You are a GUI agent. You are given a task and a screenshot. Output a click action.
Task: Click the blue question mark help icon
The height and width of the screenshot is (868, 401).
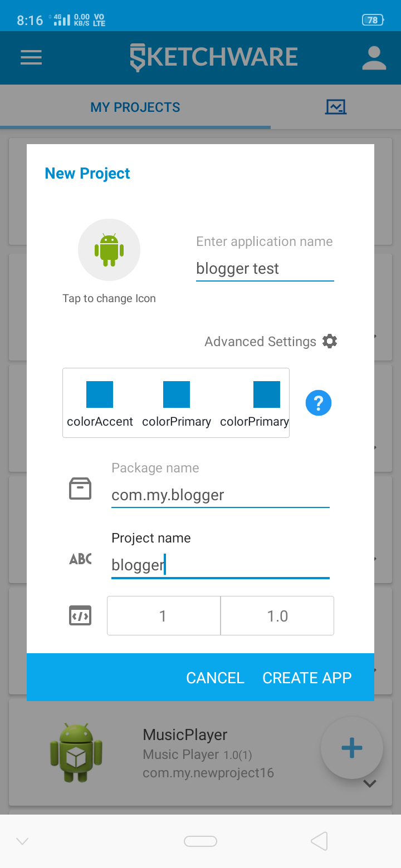point(319,402)
